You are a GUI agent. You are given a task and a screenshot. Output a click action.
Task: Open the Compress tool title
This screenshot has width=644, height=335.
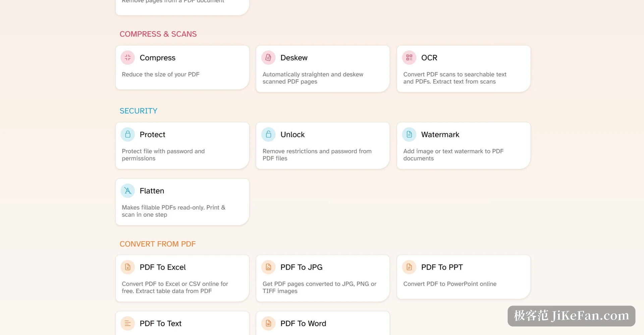157,58
